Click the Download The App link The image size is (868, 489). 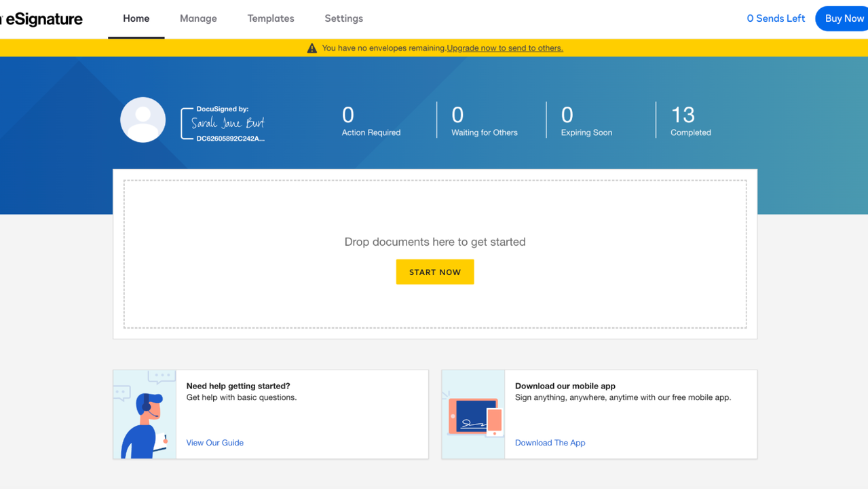pos(550,443)
